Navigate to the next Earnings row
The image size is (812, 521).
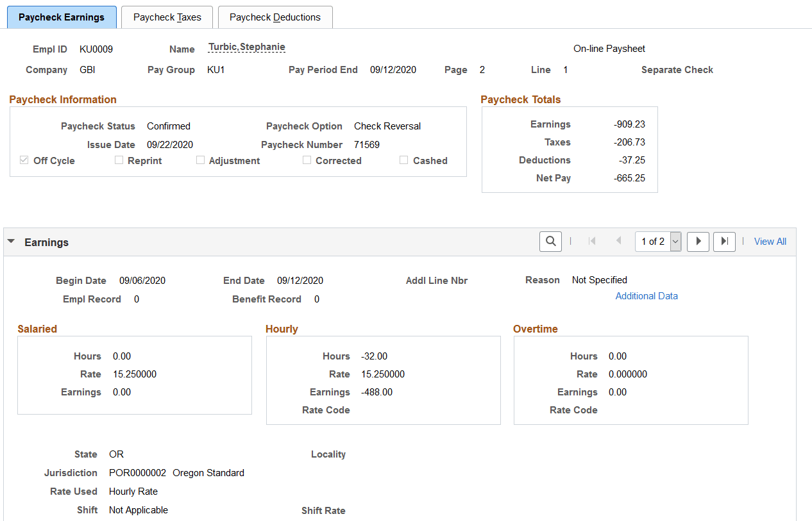point(698,242)
